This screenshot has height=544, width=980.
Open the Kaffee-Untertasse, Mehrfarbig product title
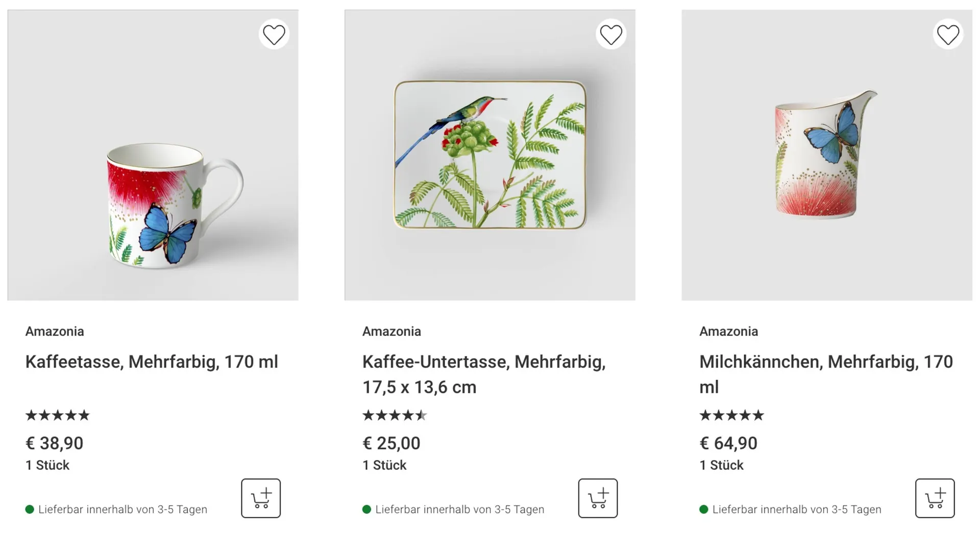(483, 374)
